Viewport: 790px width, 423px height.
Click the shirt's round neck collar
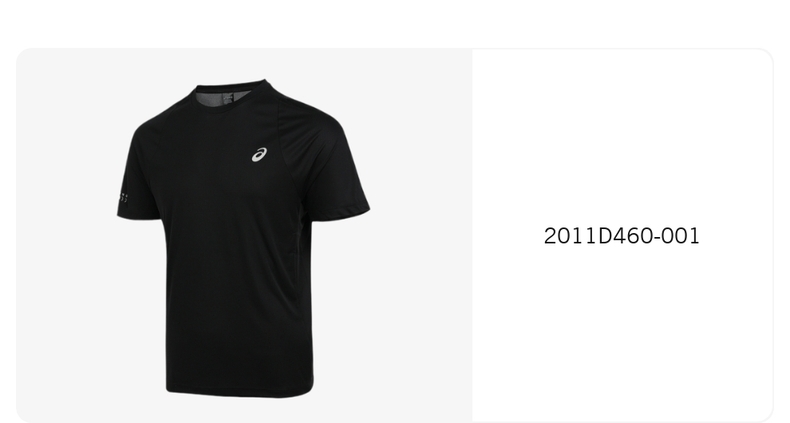[x=232, y=91]
